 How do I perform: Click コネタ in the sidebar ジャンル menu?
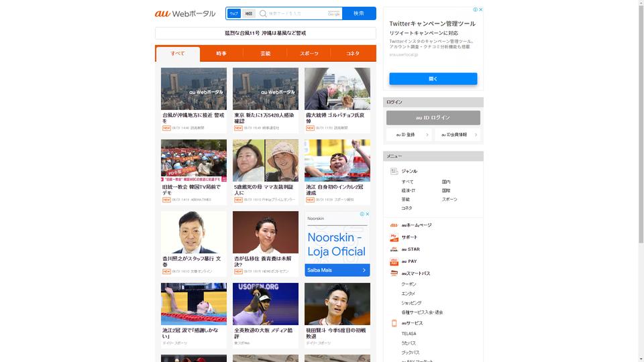point(407,208)
